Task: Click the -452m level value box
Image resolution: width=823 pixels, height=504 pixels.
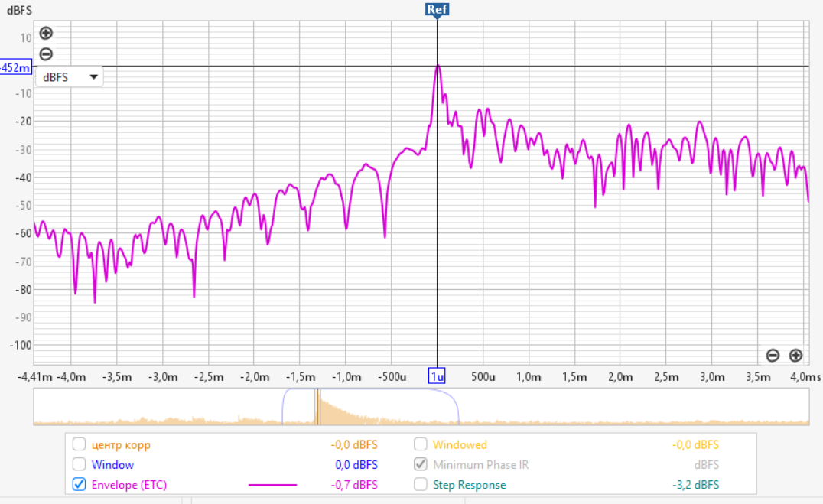Action: click(x=15, y=68)
